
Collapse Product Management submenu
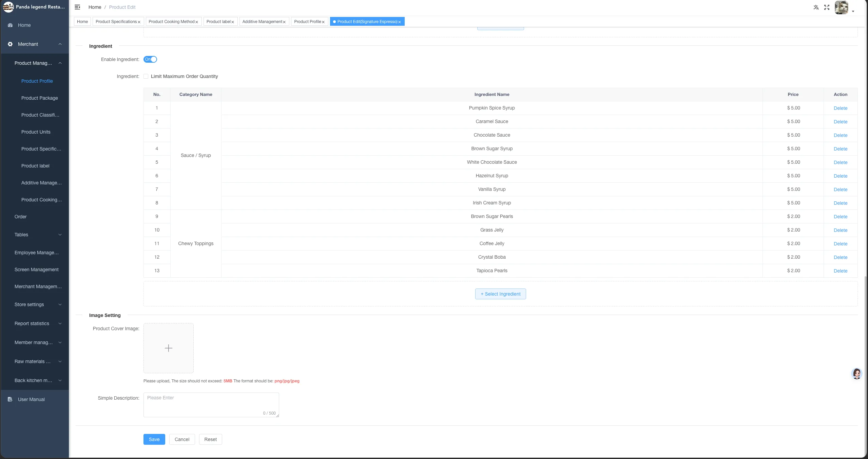(x=60, y=63)
